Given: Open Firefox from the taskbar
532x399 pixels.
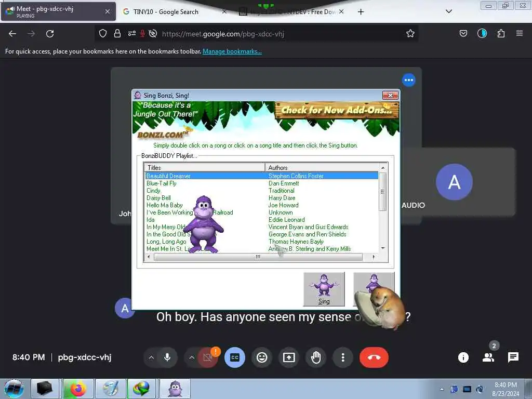Looking at the screenshot, I should pos(78,389).
